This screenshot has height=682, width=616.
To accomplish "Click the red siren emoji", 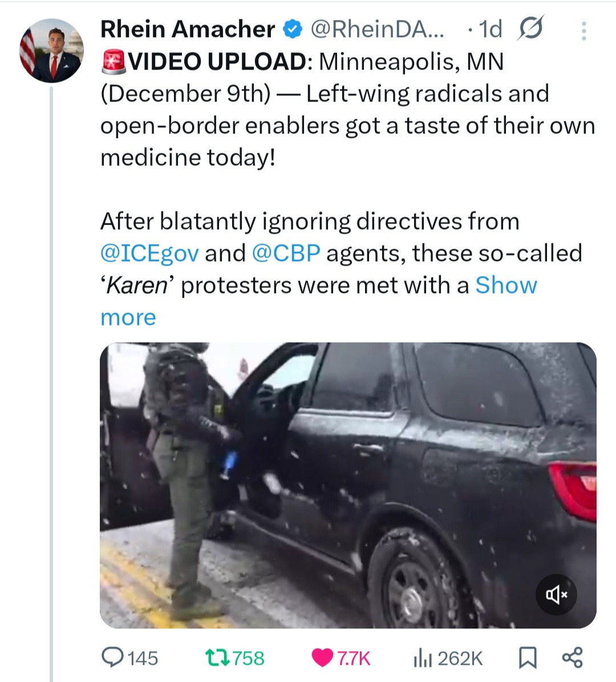I will click(113, 62).
